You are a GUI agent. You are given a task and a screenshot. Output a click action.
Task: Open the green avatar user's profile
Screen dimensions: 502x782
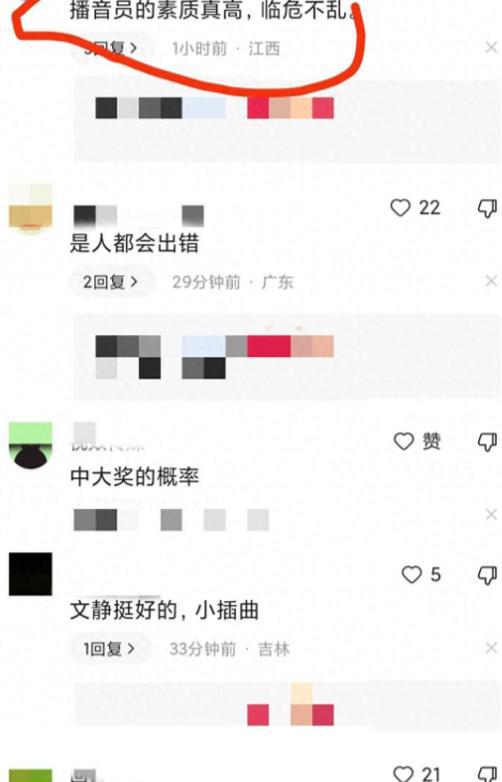[30, 444]
